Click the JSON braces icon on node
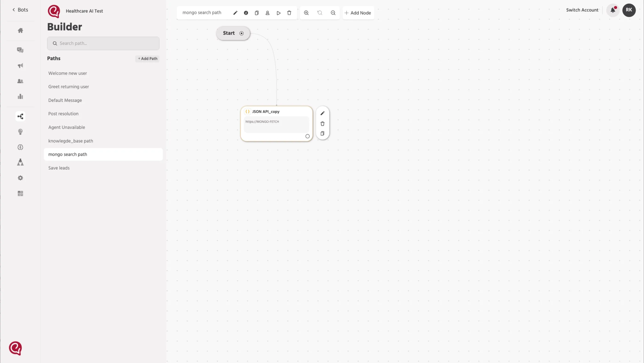Screen dimensions: 644x363 (x=248, y=112)
